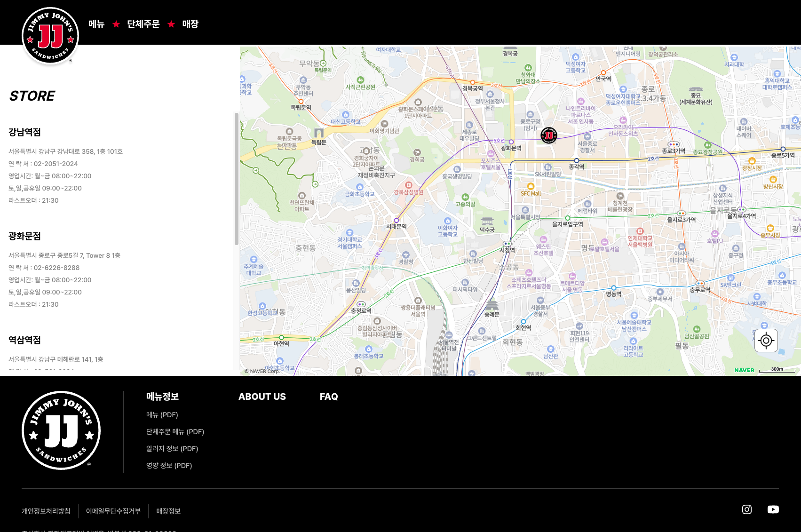This screenshot has width=801, height=532.
Task: Click 사직근린공원 park icon on map
Action: tap(360, 80)
